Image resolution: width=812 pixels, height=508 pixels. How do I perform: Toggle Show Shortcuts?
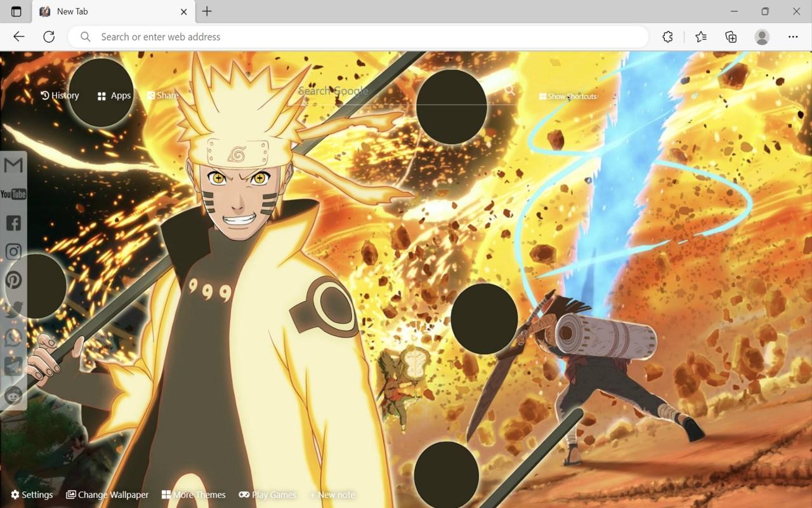(568, 96)
